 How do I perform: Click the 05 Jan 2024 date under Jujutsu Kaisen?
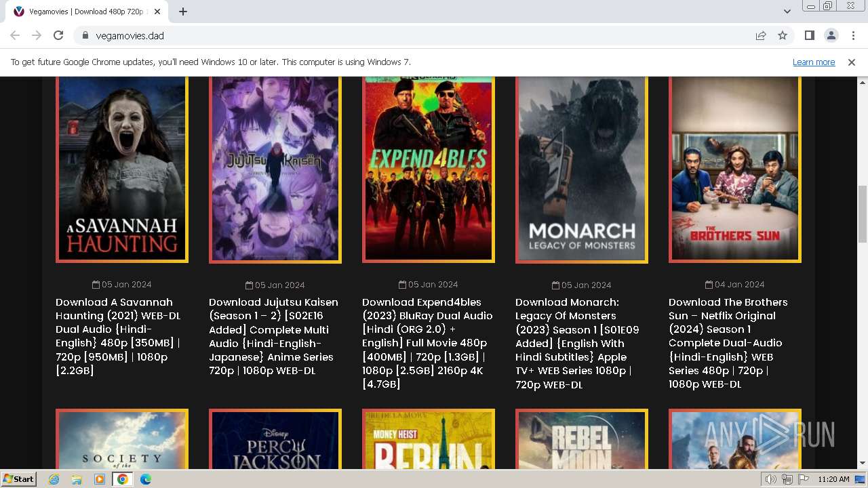275,285
